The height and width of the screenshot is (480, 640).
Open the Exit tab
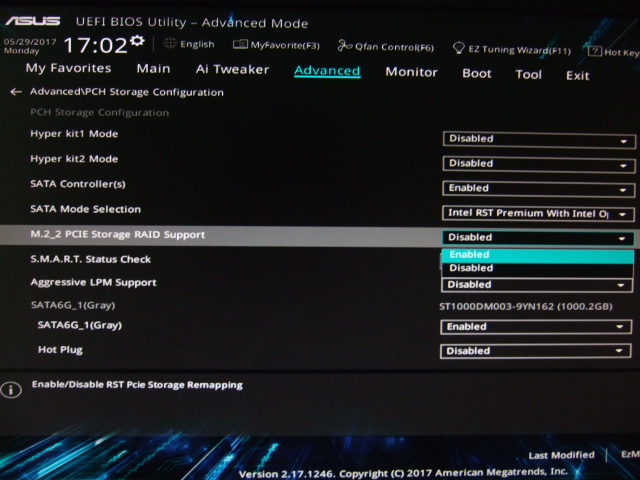tap(577, 76)
